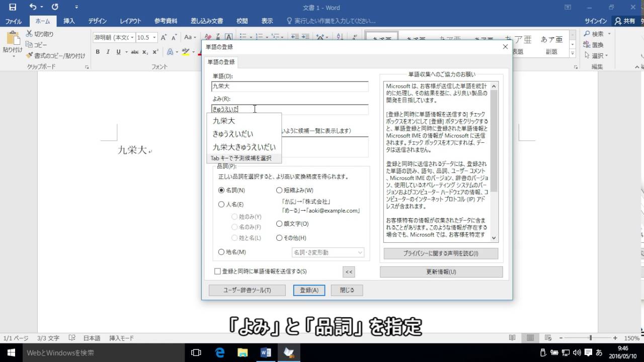
Task: Open the font name dropdown (游明朝)
Action: (133, 37)
